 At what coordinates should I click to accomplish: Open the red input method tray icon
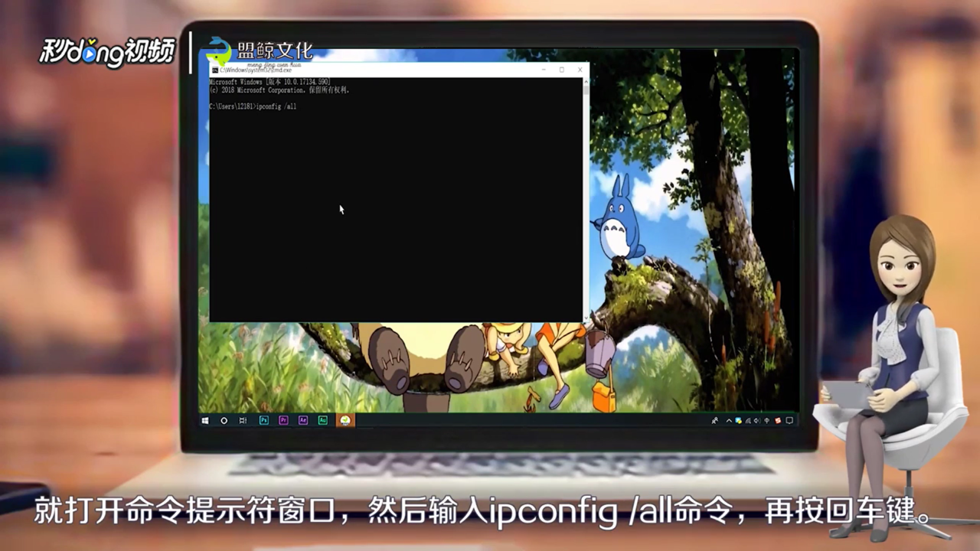point(778,421)
